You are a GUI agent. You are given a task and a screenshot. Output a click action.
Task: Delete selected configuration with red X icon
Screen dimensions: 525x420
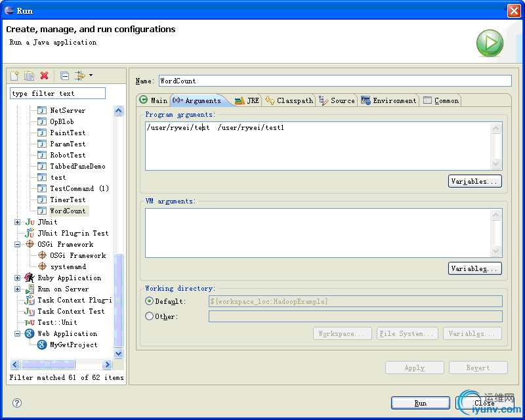pos(44,75)
